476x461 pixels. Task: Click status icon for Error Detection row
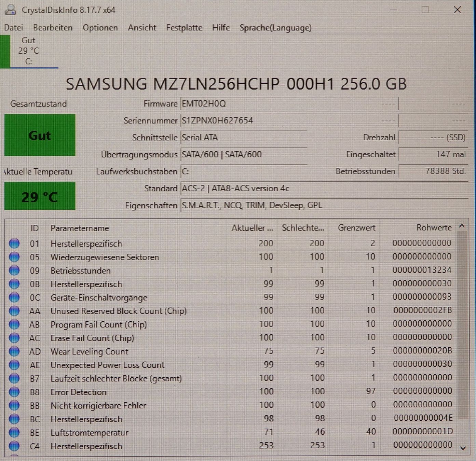pyautogui.click(x=14, y=392)
